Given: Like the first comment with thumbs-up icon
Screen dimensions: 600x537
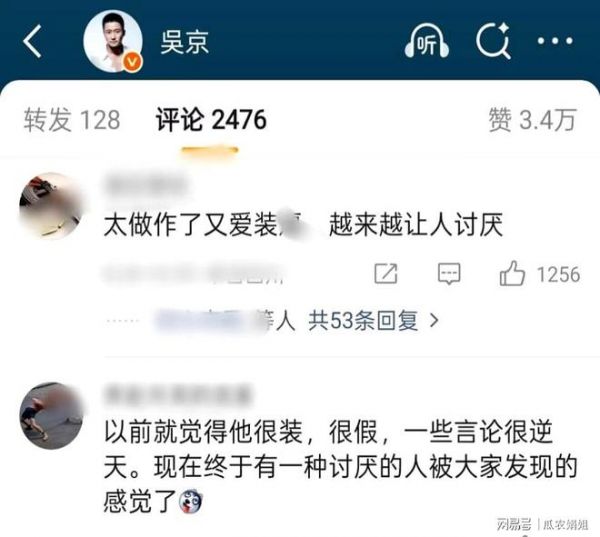Looking at the screenshot, I should tap(512, 273).
